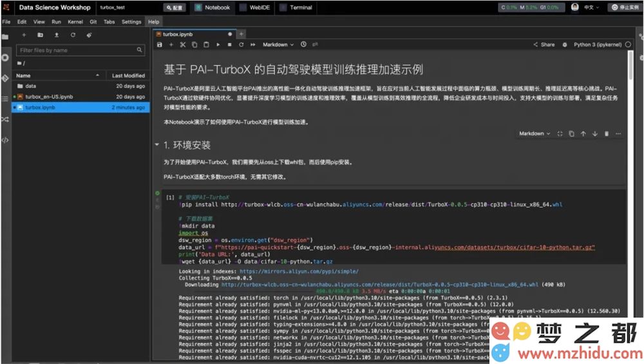644x364 pixels.
Task: Insert a cell below with toolbar plus
Action: (x=171, y=44)
